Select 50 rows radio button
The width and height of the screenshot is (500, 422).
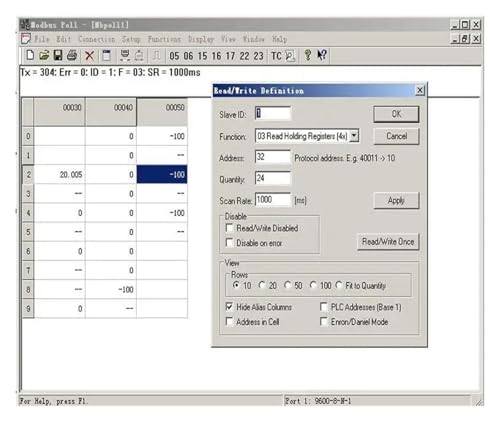point(287,285)
